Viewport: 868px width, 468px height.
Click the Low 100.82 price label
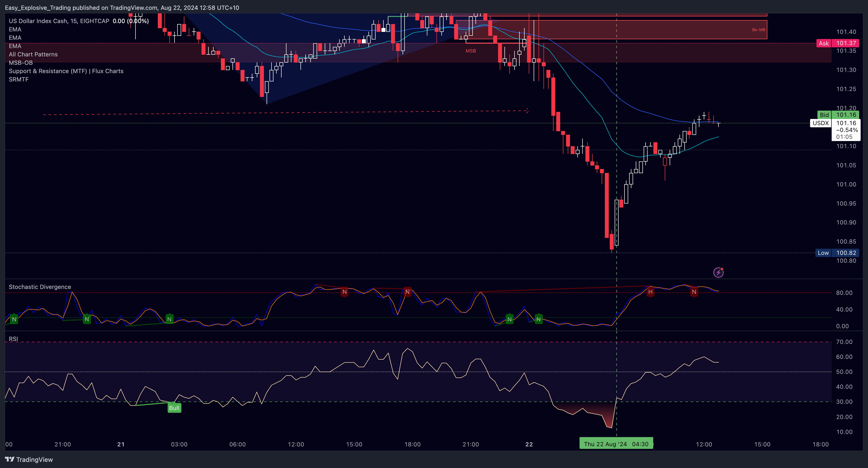[x=837, y=253]
